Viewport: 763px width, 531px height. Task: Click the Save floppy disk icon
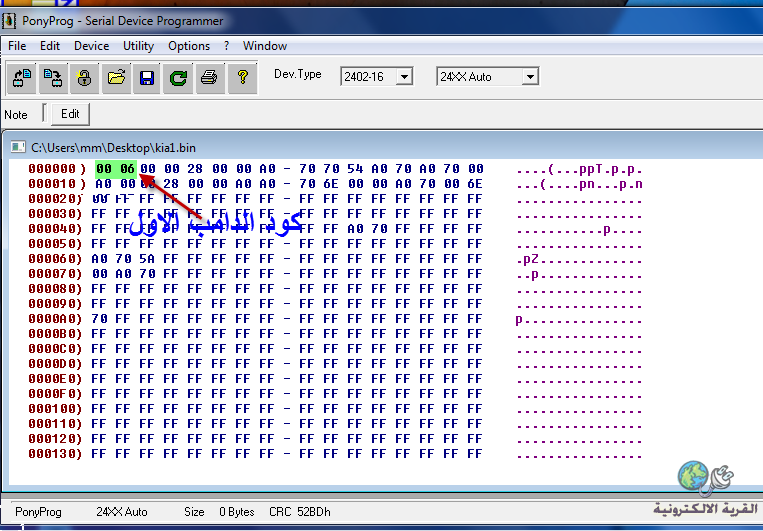coord(147,77)
